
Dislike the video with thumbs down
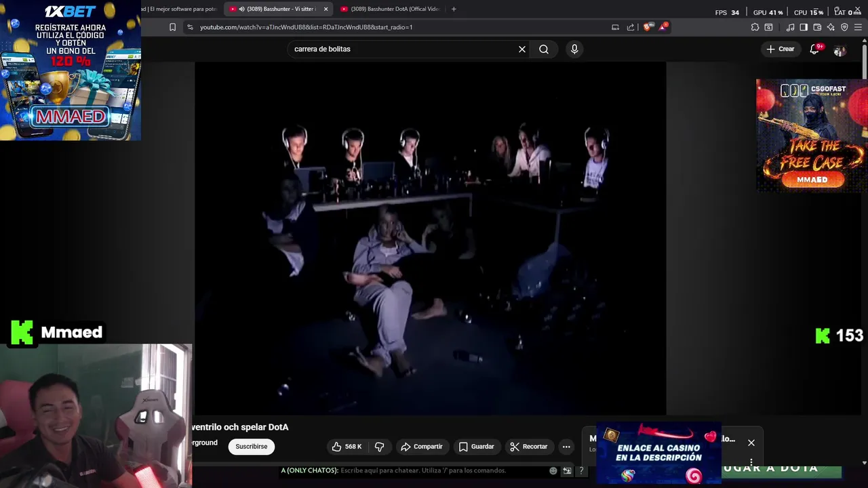pyautogui.click(x=380, y=447)
